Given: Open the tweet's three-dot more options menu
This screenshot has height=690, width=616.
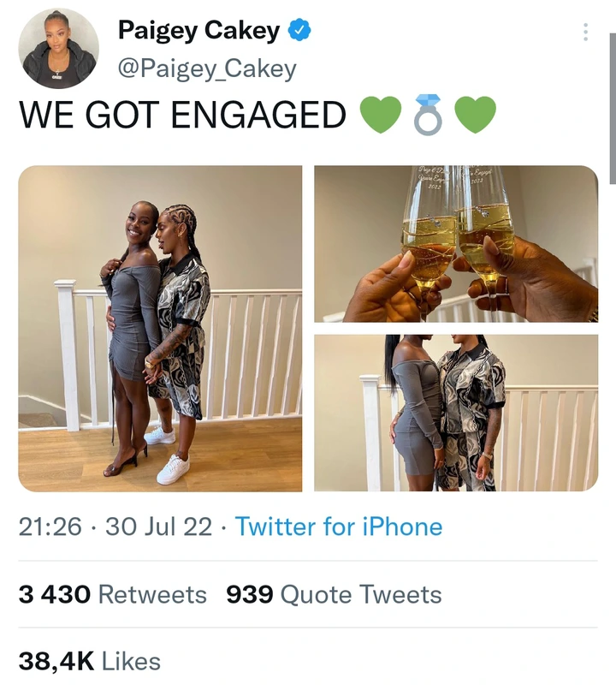Looking at the screenshot, I should coord(585,33).
